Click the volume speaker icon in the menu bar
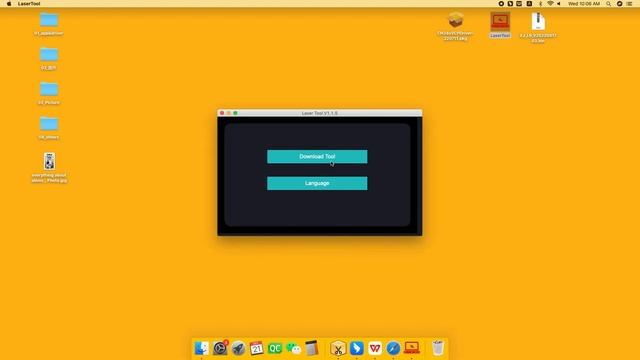 pos(559,4)
